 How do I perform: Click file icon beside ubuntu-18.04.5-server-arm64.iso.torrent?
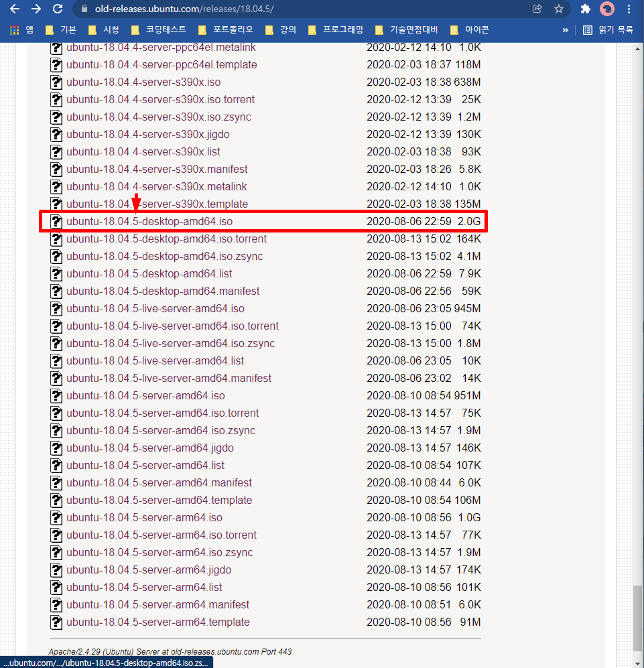pyautogui.click(x=56, y=535)
